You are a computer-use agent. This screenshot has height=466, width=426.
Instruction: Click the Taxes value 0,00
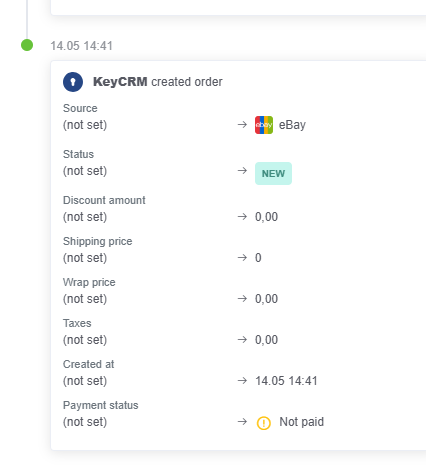(266, 340)
